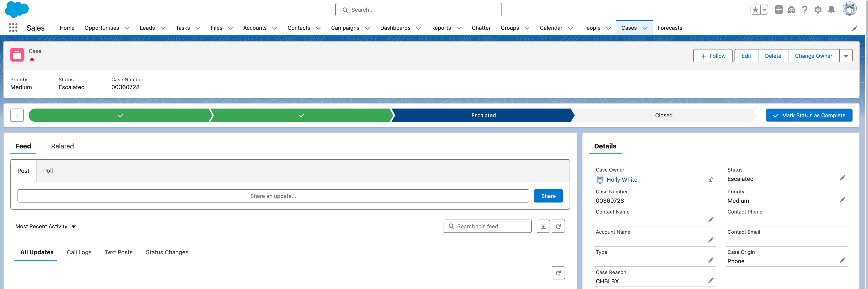Image resolution: width=868 pixels, height=289 pixels.
Task: Open the Most Recent Activity sort dropdown
Action: point(45,226)
